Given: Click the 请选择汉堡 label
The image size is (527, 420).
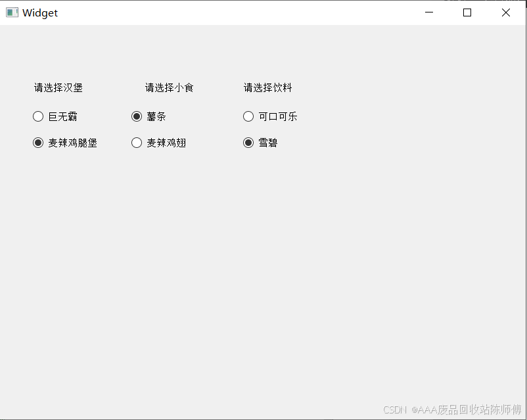Looking at the screenshot, I should tap(58, 88).
